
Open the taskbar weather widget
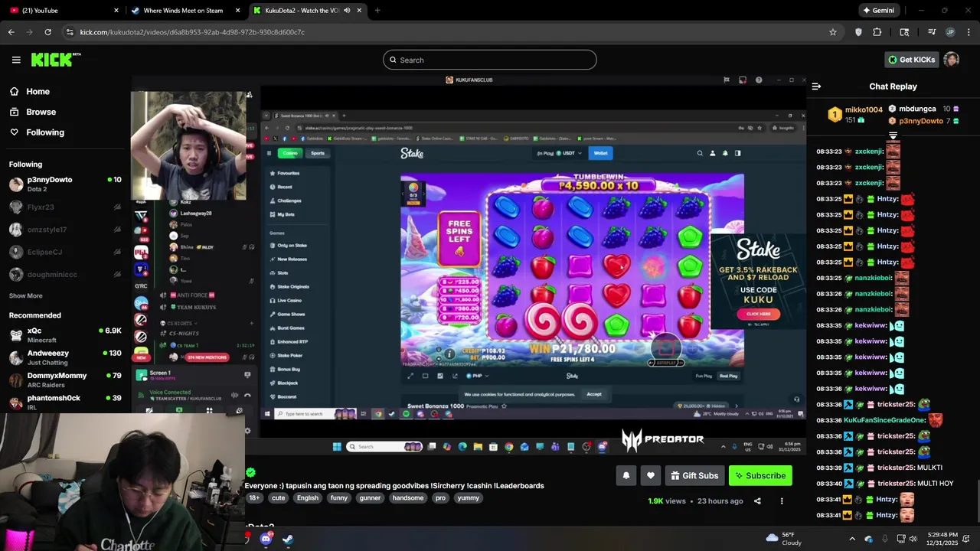point(783,539)
